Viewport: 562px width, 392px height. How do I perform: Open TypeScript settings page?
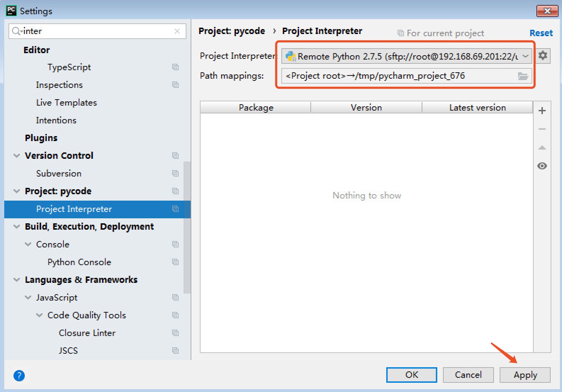click(69, 67)
